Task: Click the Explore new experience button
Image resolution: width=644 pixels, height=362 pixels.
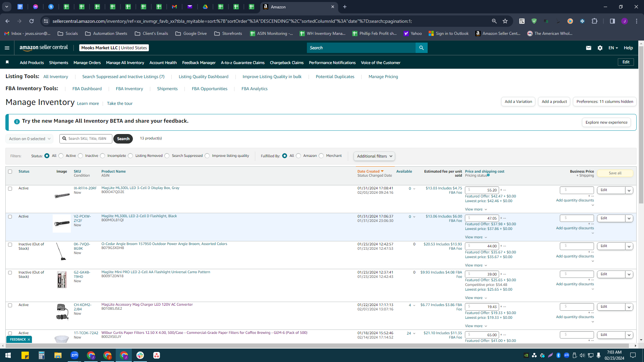Action: pyautogui.click(x=606, y=122)
